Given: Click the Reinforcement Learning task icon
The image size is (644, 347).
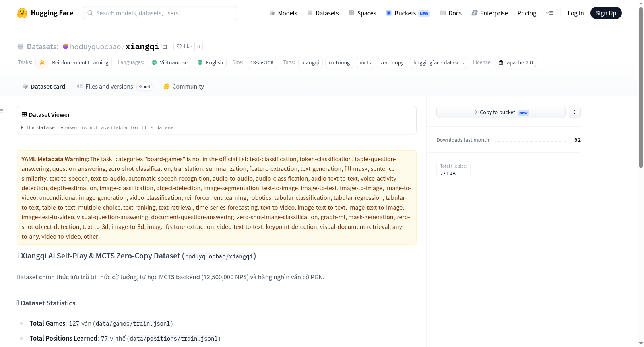Looking at the screenshot, I should [42, 62].
